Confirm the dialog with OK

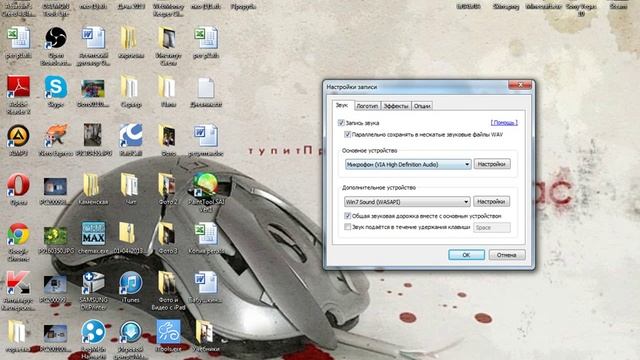(466, 255)
